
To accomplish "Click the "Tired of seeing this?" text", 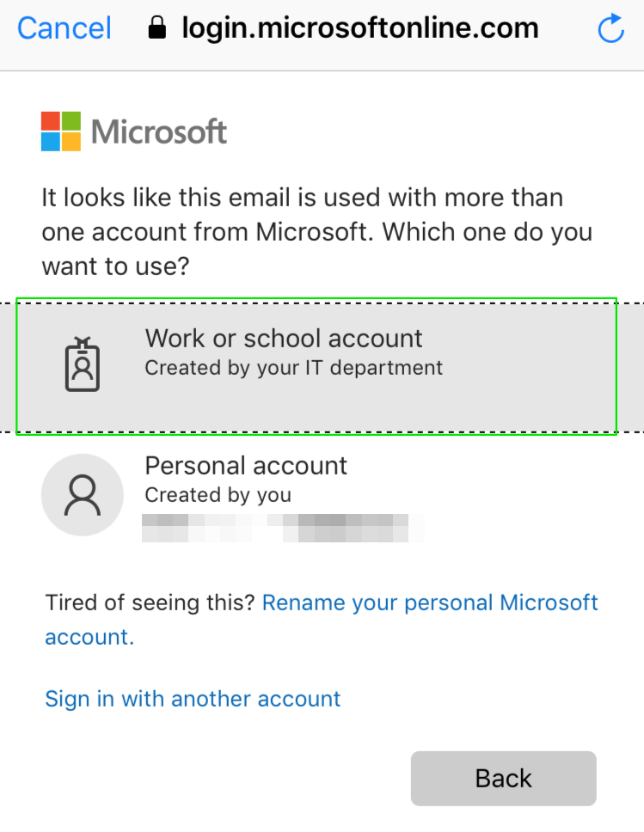I will point(150,603).
